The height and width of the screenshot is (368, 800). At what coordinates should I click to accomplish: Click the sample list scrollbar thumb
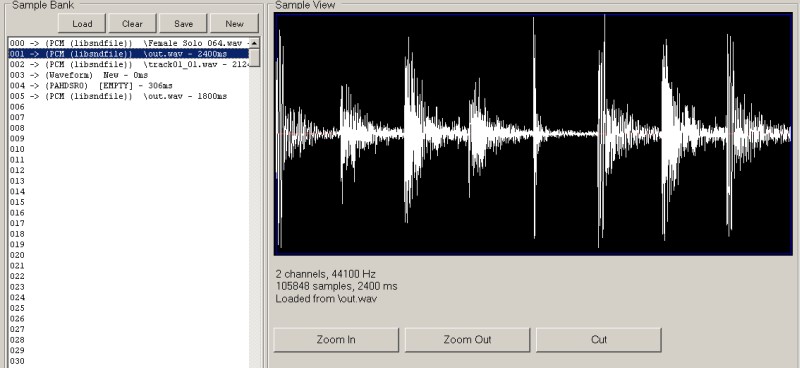[254, 57]
